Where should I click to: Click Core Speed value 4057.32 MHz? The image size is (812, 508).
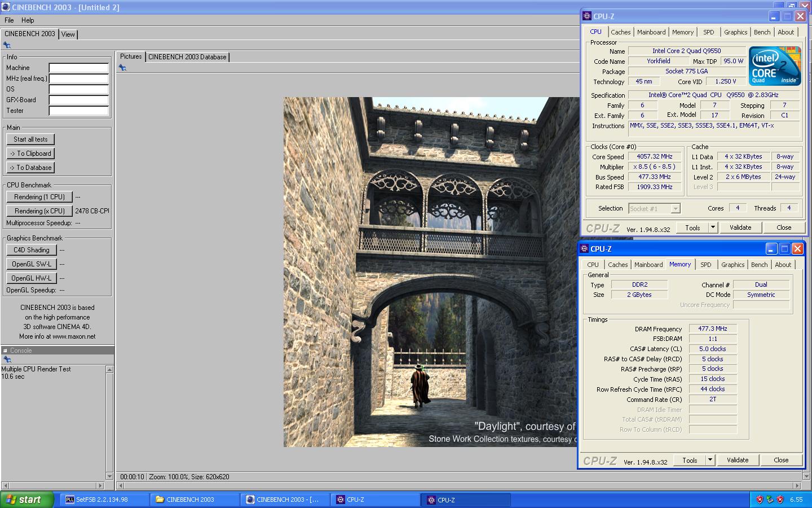point(654,157)
